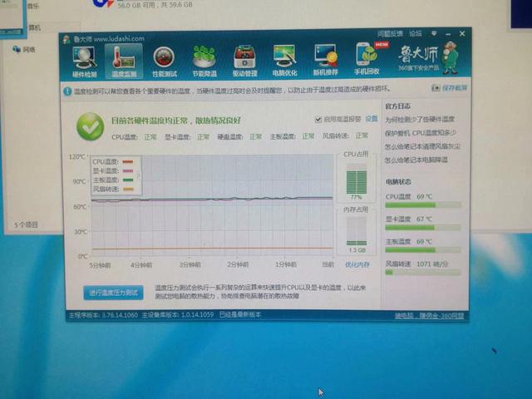The image size is (532, 399).
Task: Click the CPU温度 69℃ progress bar
Action: click(423, 205)
